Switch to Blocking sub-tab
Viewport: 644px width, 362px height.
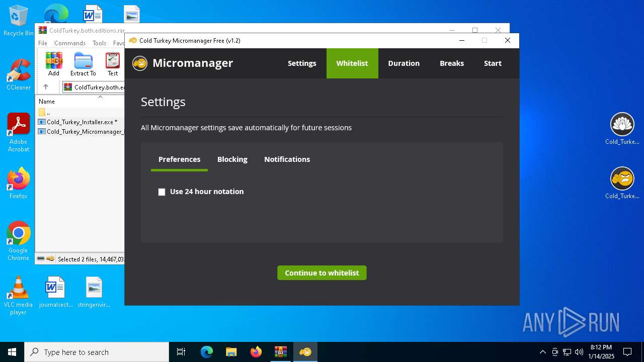[x=232, y=159]
